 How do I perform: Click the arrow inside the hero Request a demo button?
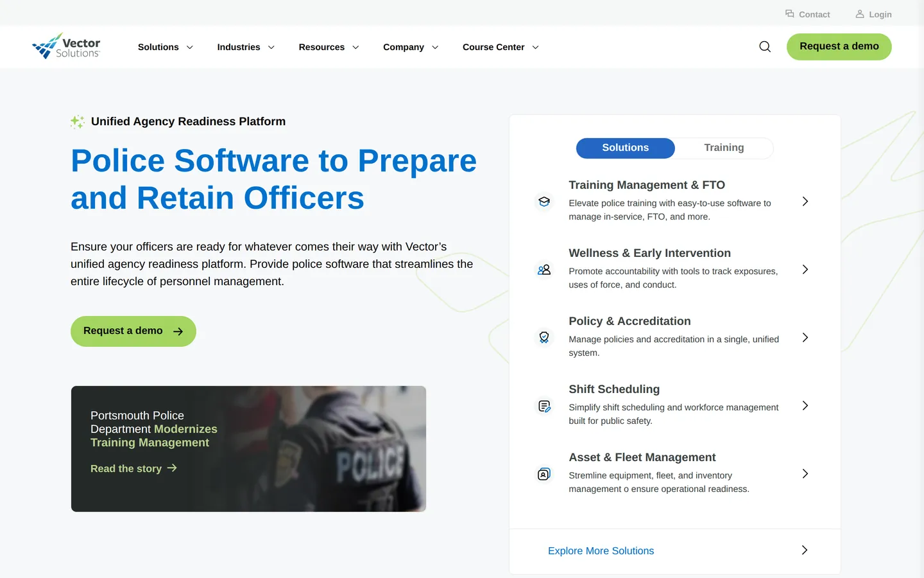[x=178, y=331]
